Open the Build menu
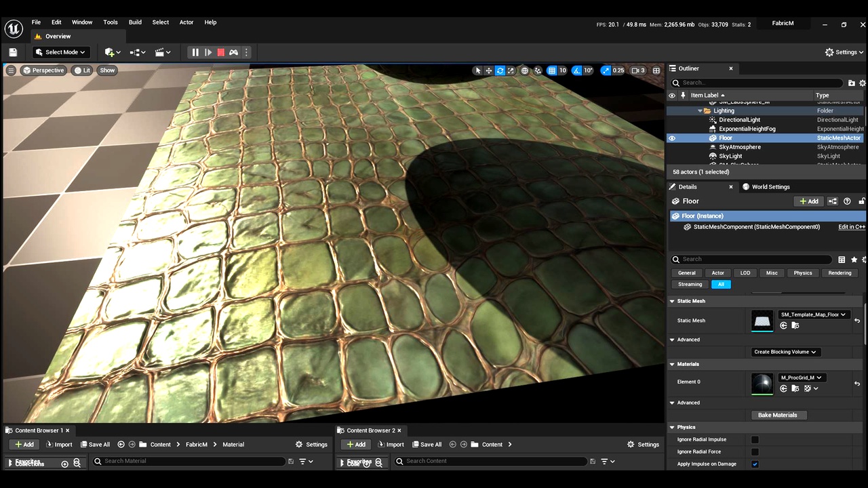Image resolution: width=868 pixels, height=488 pixels. click(135, 22)
